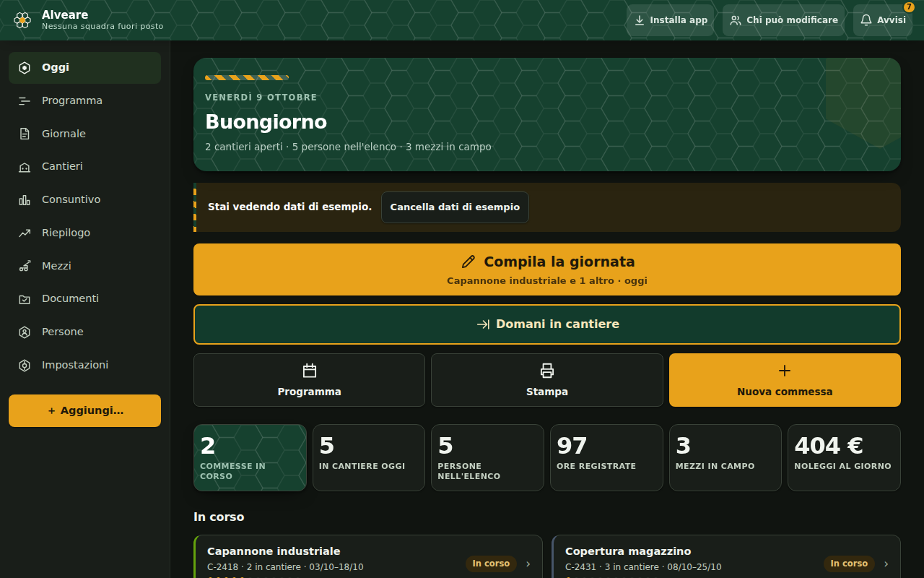Click the printer icon on the Stampa button
Viewport: 924px width, 578px height.
547,371
